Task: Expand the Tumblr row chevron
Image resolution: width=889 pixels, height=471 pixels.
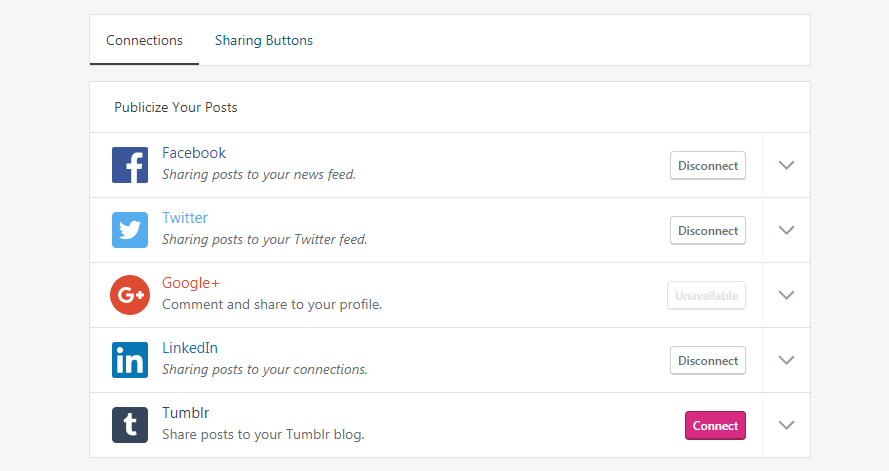Action: click(x=786, y=425)
